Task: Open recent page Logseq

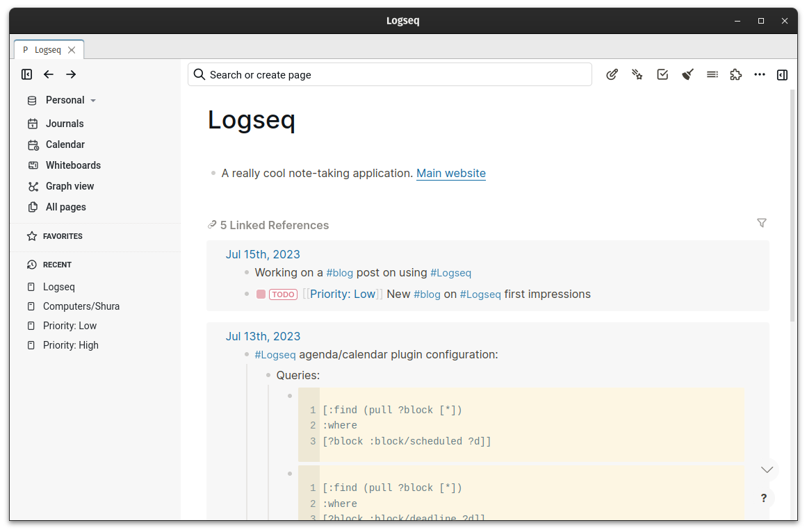Action: [58, 287]
